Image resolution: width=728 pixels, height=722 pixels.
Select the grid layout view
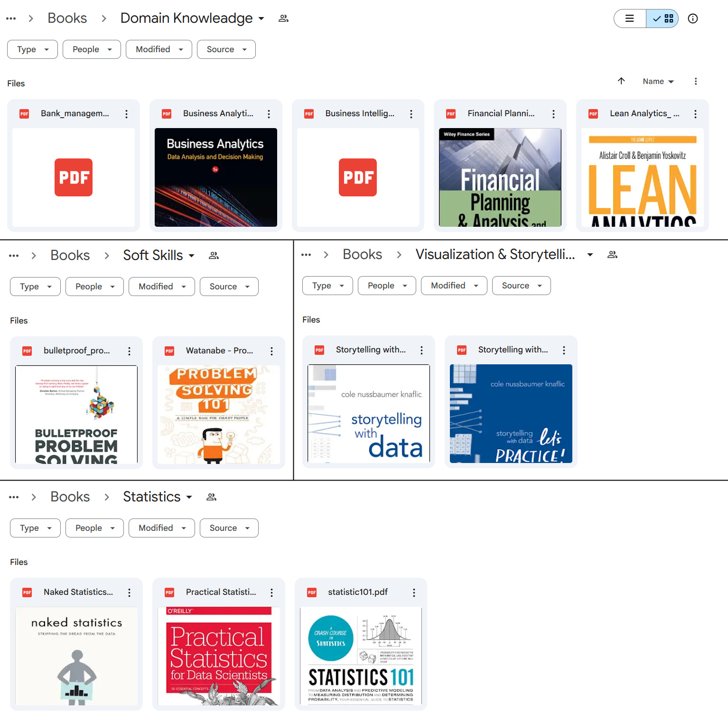point(663,19)
